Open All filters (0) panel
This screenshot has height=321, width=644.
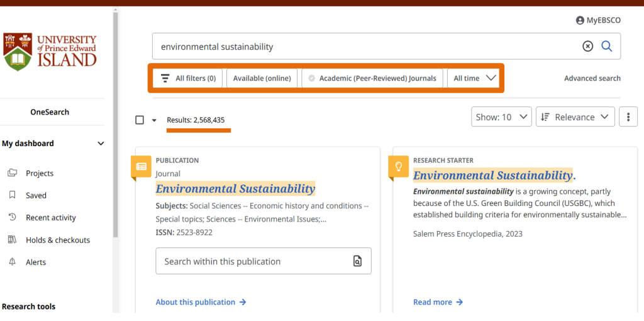coord(187,78)
